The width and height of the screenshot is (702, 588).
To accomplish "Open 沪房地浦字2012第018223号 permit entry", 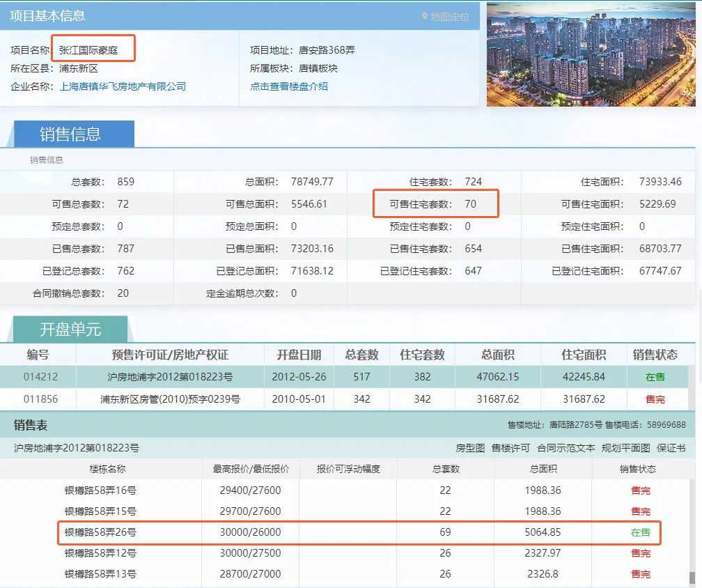I will 170,377.
